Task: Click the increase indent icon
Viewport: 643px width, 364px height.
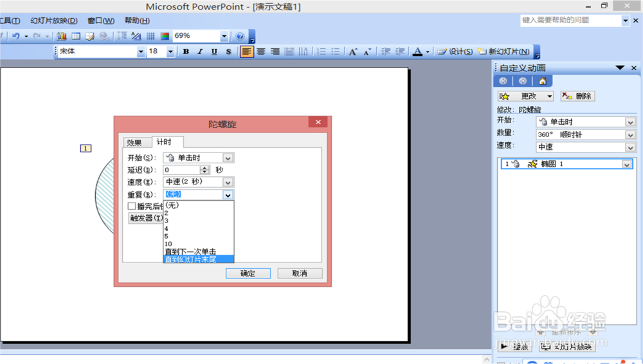Action: point(400,51)
